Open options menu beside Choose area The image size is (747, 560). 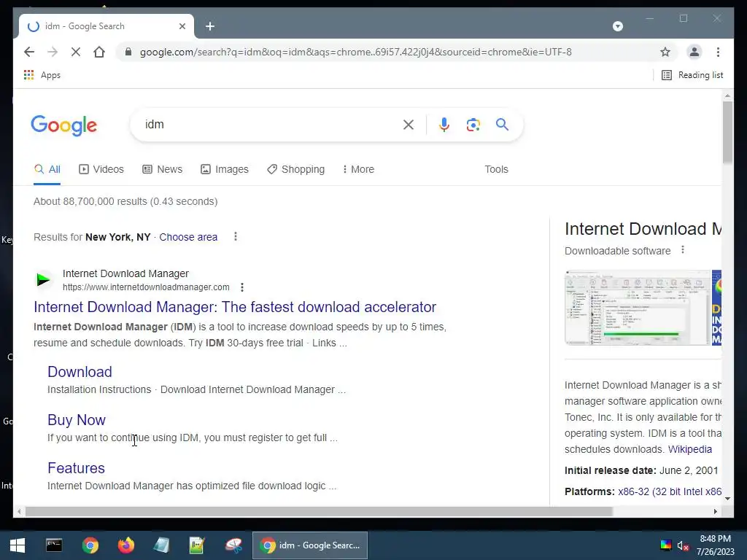[236, 237]
